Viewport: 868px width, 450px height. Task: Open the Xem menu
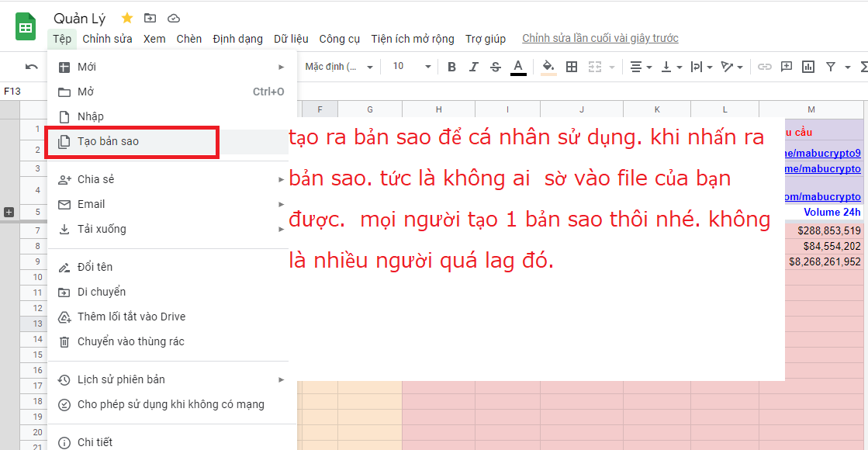click(x=154, y=39)
